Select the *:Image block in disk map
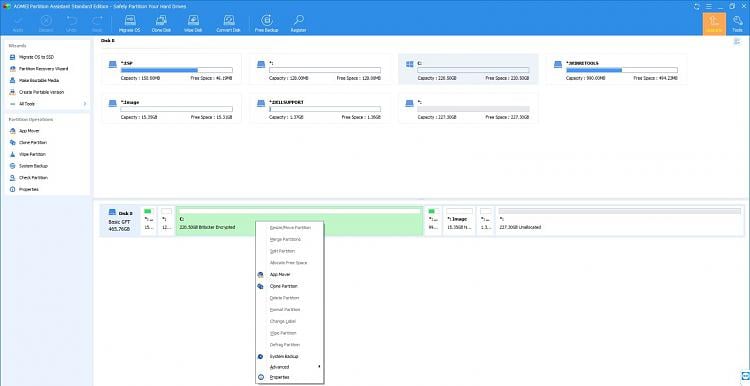750x386 pixels. [x=459, y=221]
